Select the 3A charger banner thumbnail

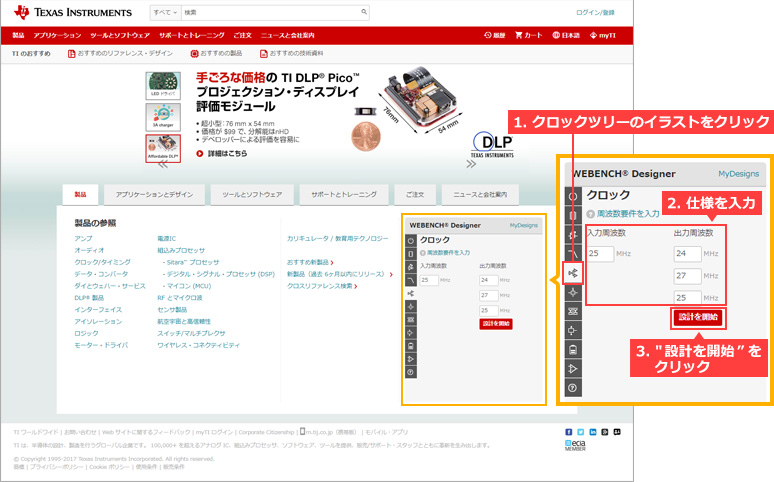coord(163,117)
